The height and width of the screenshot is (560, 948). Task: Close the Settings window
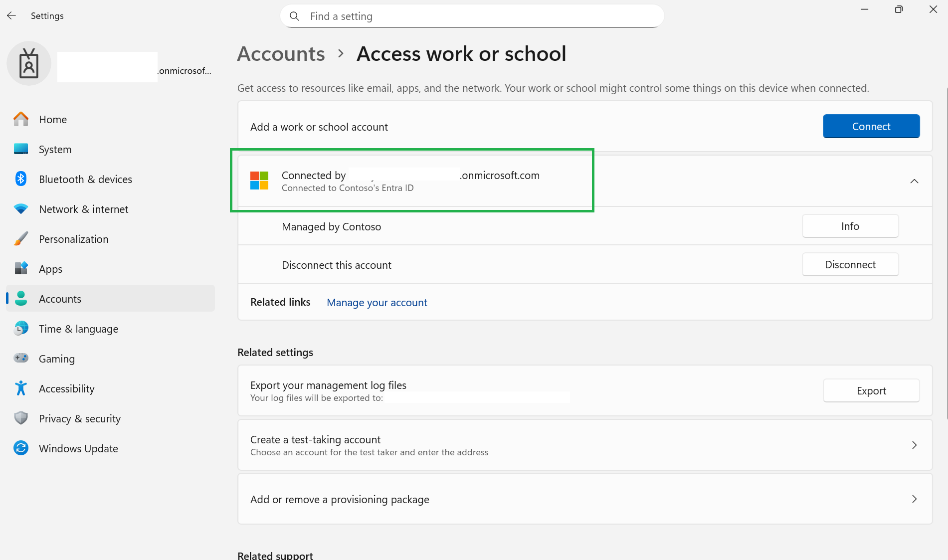933,9
